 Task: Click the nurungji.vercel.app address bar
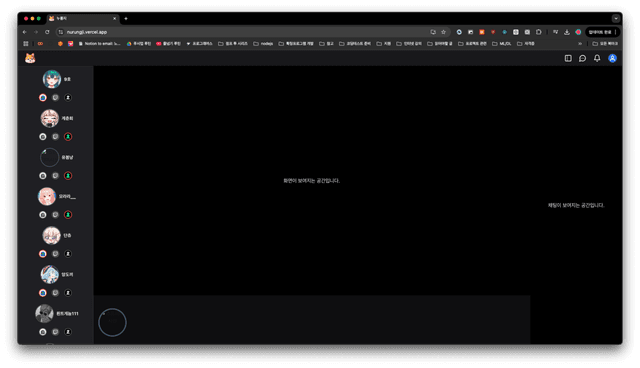[245, 32]
